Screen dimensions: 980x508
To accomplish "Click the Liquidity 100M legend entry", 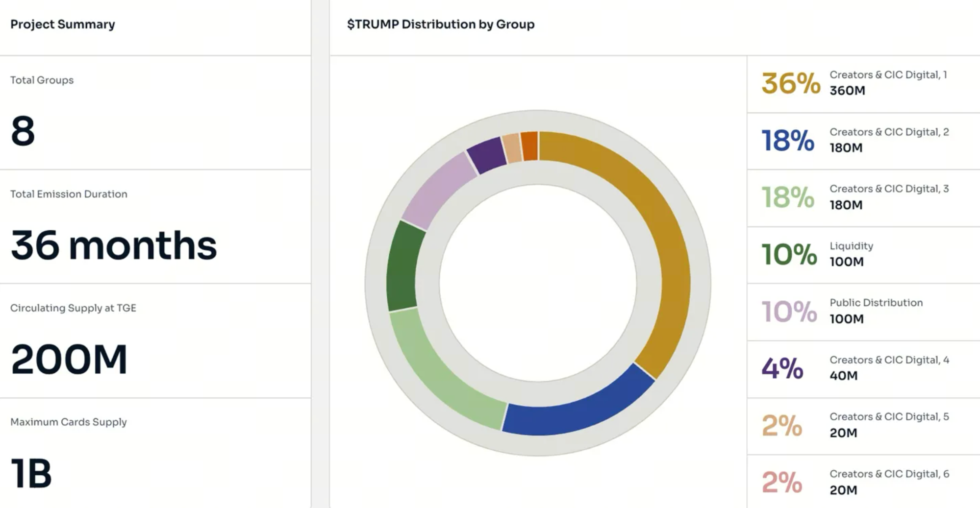I will (x=863, y=254).
